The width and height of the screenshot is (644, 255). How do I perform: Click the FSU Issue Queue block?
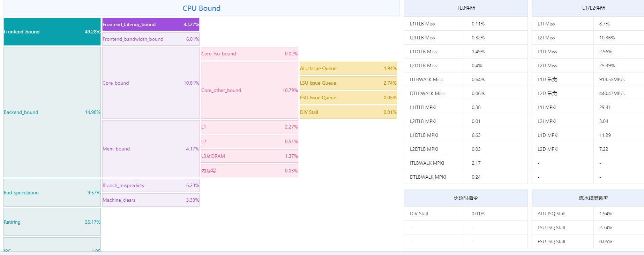[348, 98]
